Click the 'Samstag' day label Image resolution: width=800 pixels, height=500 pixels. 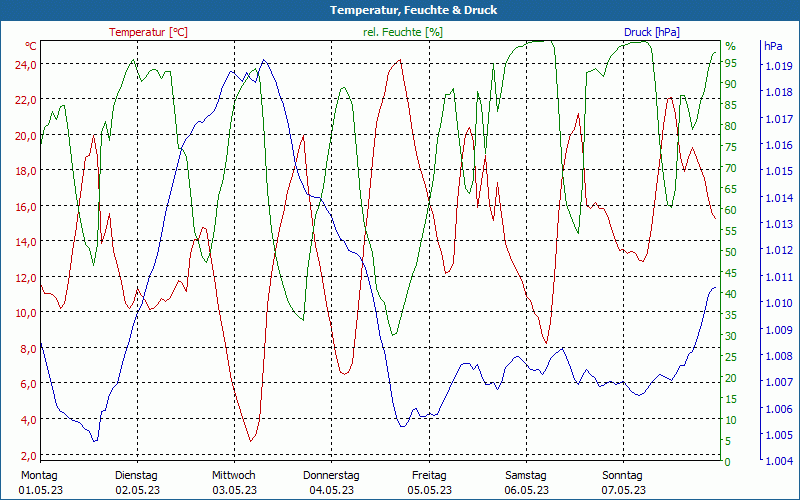526,475
